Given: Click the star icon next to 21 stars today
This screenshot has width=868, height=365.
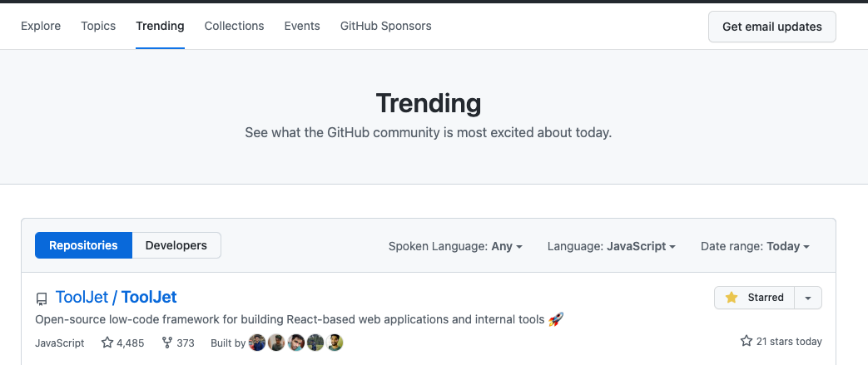Looking at the screenshot, I should [746, 341].
